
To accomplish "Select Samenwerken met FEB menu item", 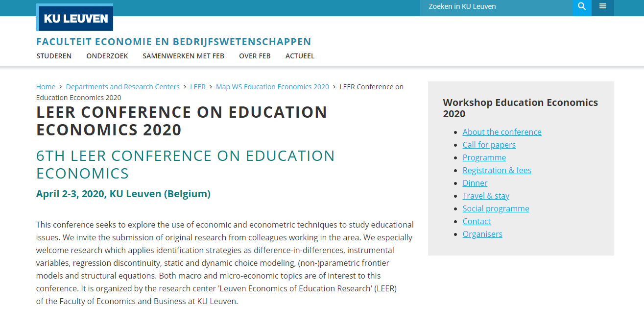I will (x=183, y=56).
